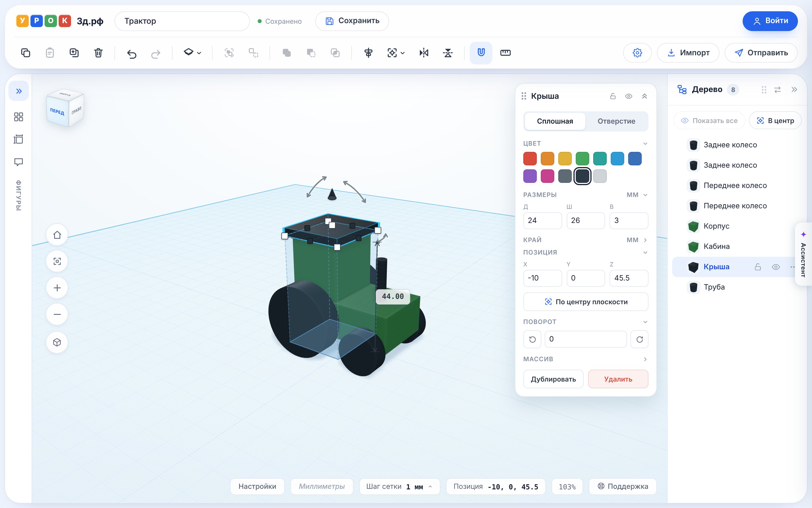
Task: Open the comments icon in left sidebar
Action: tap(18, 162)
